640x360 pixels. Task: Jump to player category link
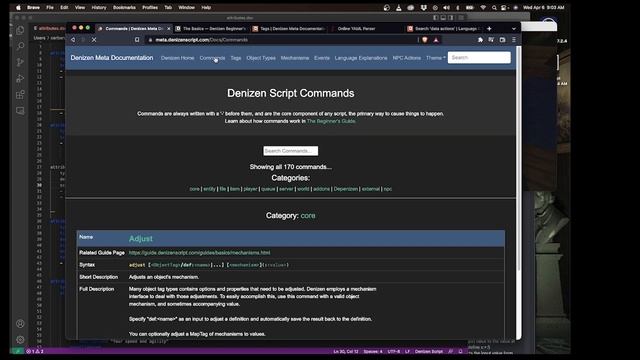coord(250,189)
